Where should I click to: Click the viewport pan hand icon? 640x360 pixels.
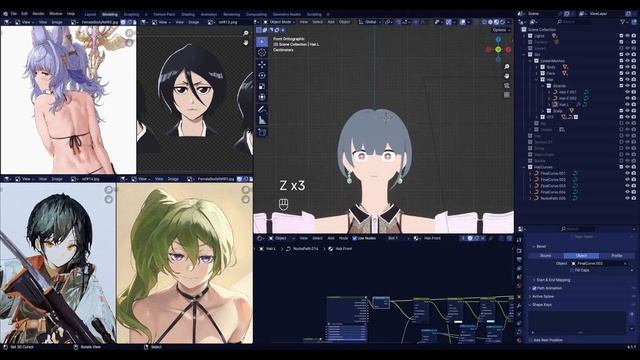[507, 76]
